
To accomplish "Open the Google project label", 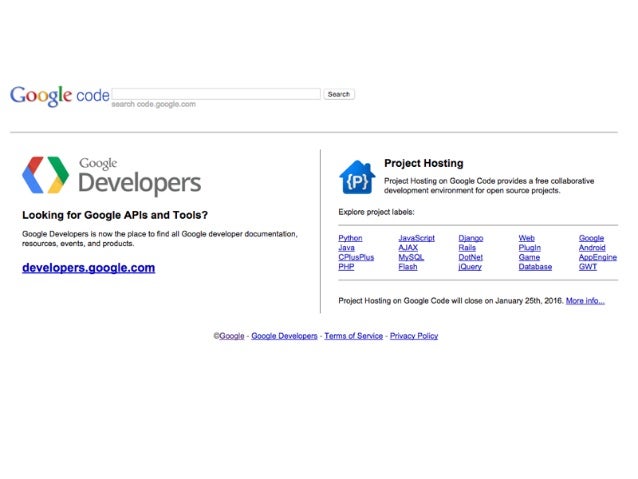I will (x=592, y=238).
